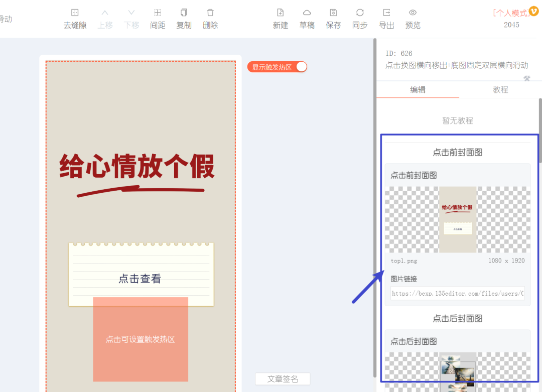Click the 文章签名 button
This screenshot has width=542, height=392.
point(283,379)
